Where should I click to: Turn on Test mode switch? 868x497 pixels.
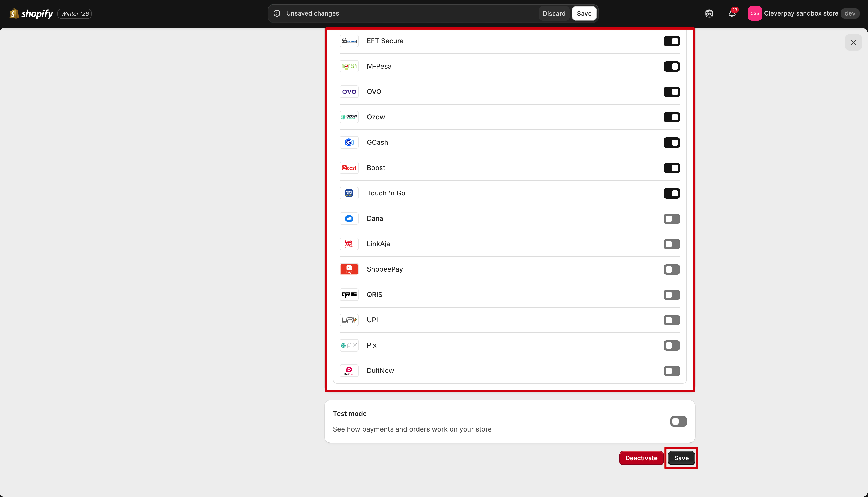pyautogui.click(x=678, y=421)
